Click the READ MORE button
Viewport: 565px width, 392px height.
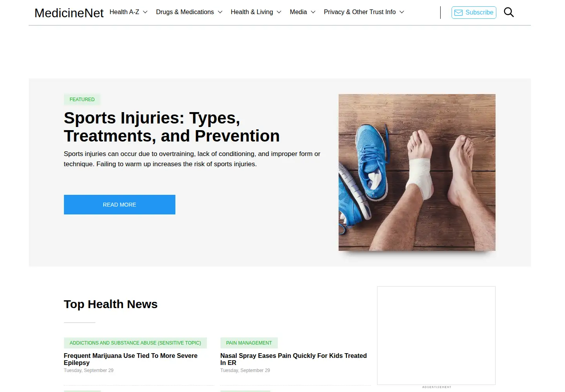tap(120, 205)
